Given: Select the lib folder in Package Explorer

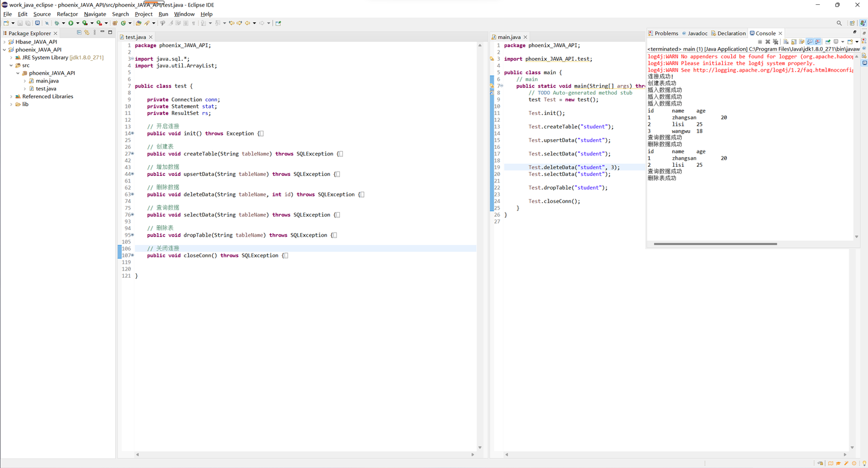Looking at the screenshot, I should point(21,104).
